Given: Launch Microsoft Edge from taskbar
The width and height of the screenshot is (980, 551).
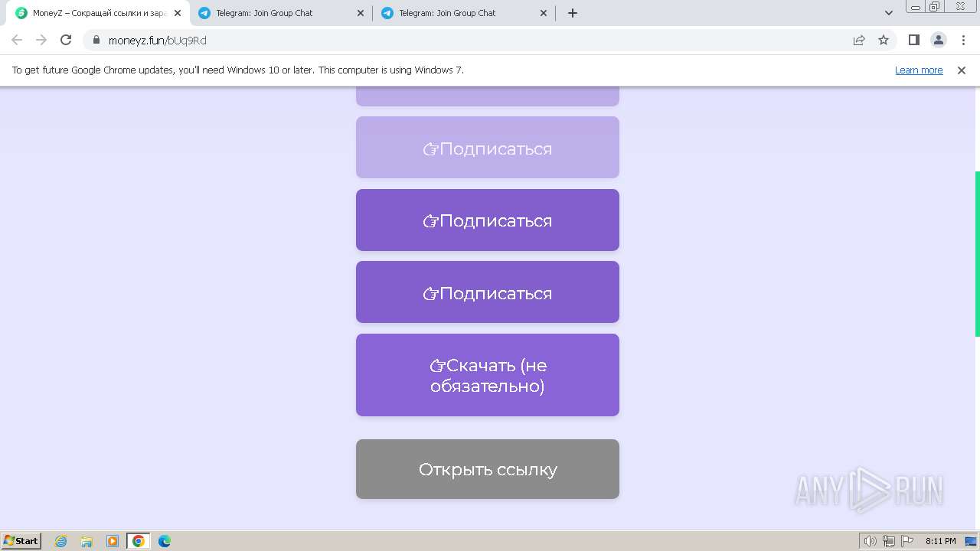Looking at the screenshot, I should 165,541.
